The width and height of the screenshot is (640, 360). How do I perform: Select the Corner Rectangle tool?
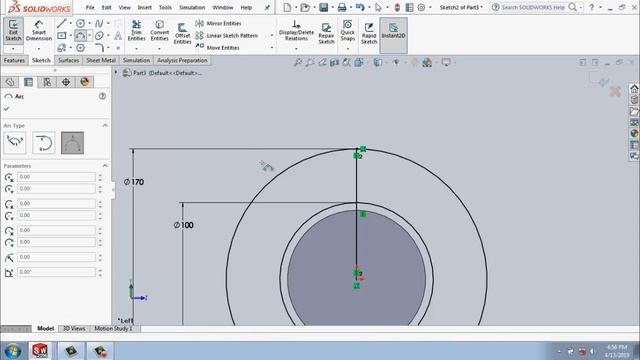(x=62, y=36)
